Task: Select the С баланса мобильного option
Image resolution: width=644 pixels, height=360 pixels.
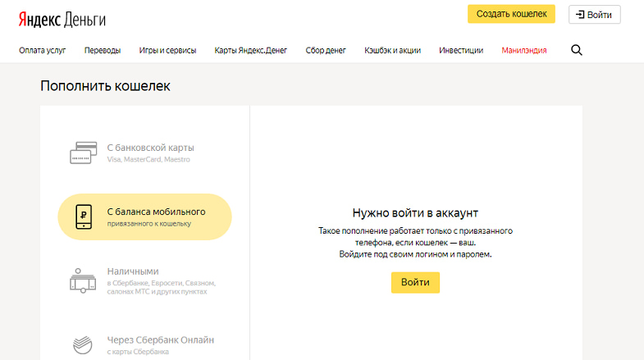Action: (145, 216)
